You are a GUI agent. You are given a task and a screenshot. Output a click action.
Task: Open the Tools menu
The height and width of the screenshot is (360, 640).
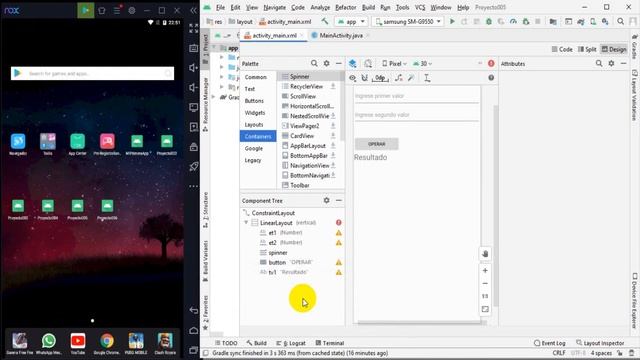[x=402, y=7]
